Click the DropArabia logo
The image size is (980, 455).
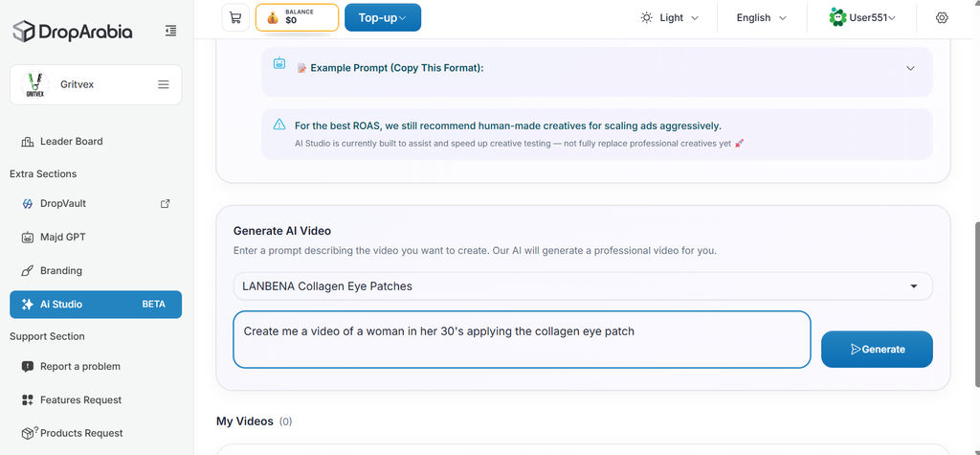(x=73, y=31)
